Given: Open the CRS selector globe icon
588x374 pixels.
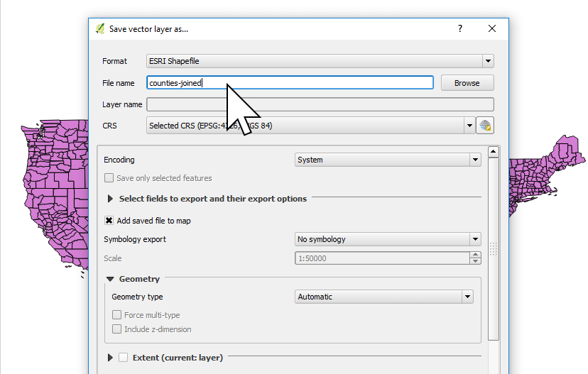Looking at the screenshot, I should point(485,126).
